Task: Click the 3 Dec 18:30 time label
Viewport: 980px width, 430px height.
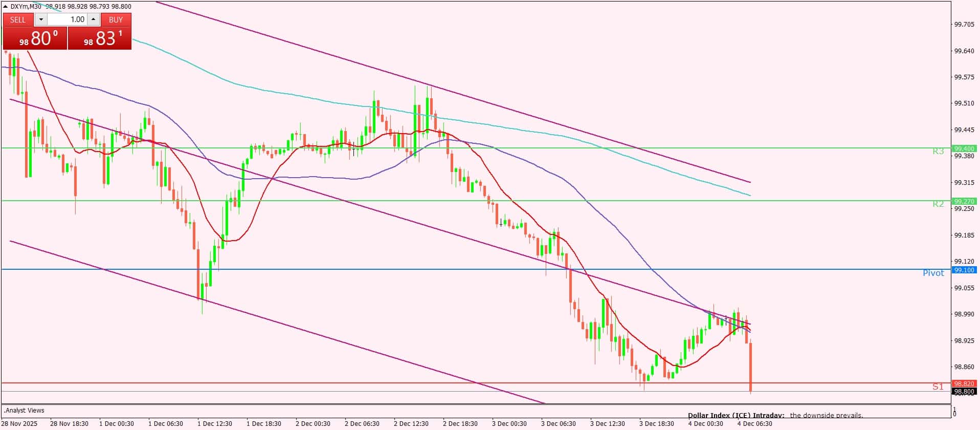Action: click(657, 424)
